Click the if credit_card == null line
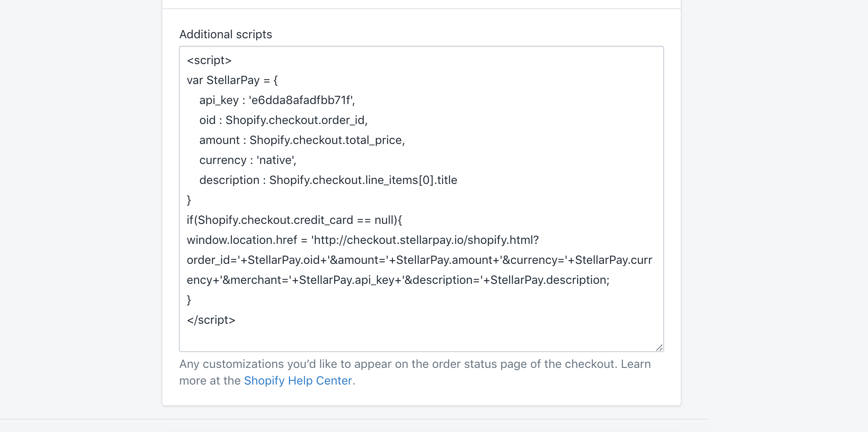 click(x=294, y=220)
